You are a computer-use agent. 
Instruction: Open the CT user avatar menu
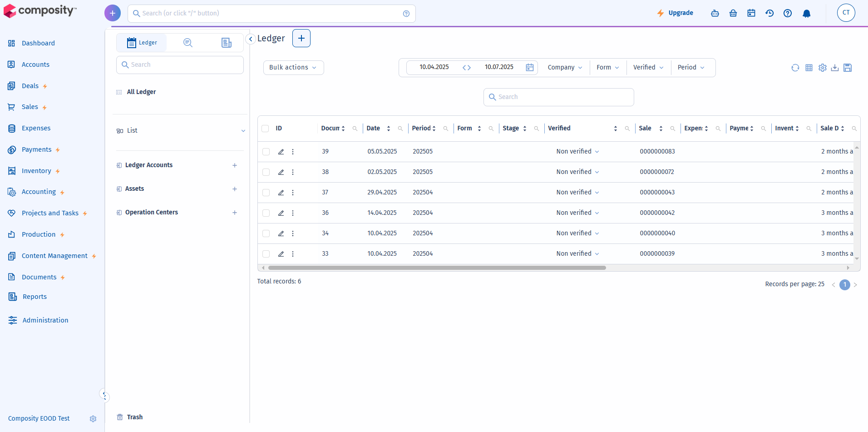846,13
